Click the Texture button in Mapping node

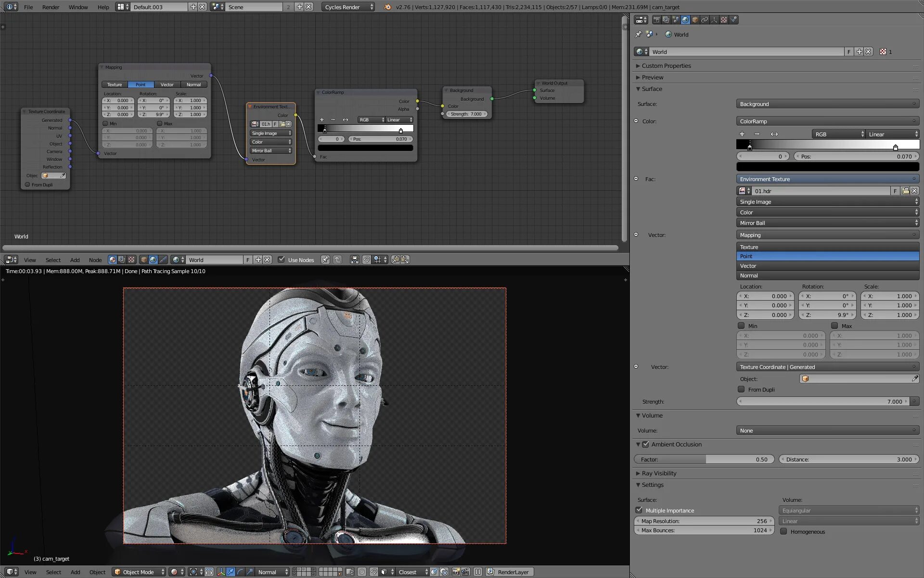point(115,84)
